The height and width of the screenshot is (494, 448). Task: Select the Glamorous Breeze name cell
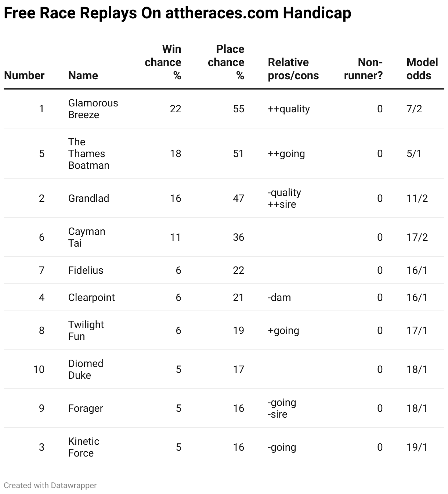coord(93,109)
